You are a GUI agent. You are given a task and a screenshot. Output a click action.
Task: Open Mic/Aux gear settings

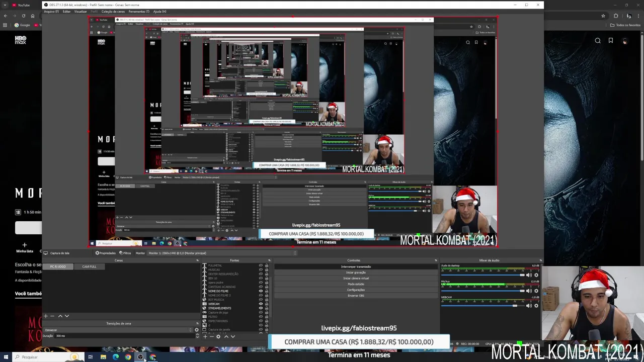click(536, 291)
